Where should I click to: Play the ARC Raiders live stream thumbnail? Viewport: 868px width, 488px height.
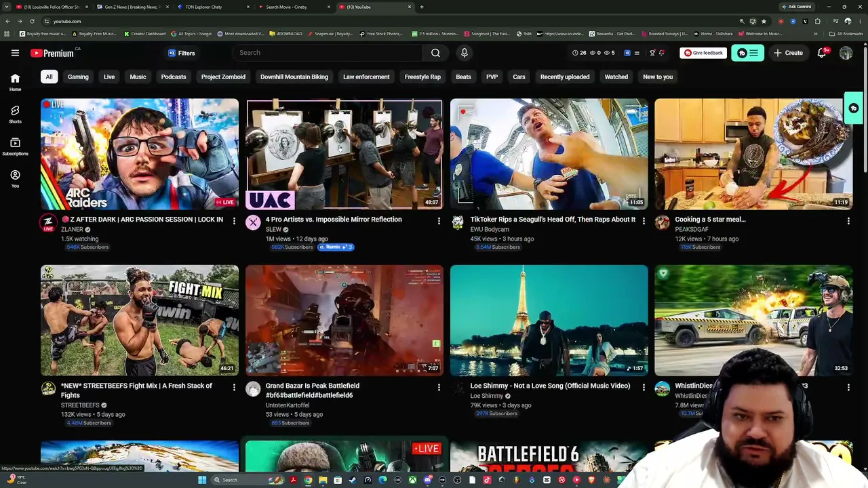140,154
